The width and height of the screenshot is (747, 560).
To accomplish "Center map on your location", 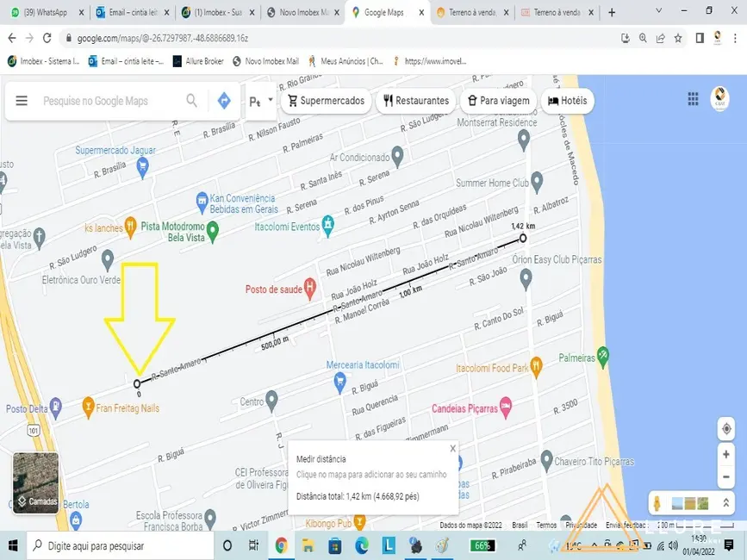I will coord(726,429).
